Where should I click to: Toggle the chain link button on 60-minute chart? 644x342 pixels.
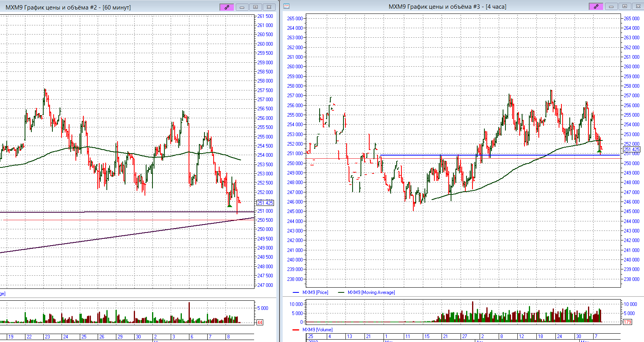coord(227,7)
